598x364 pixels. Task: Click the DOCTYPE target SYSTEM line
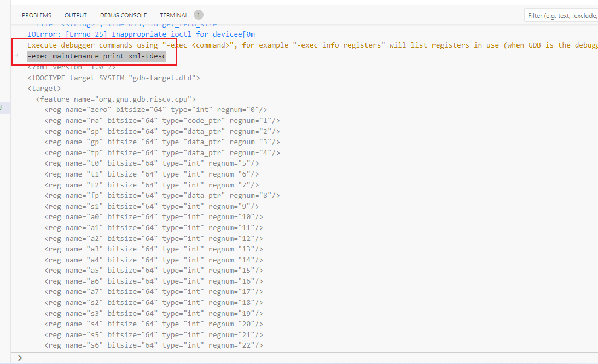point(114,78)
